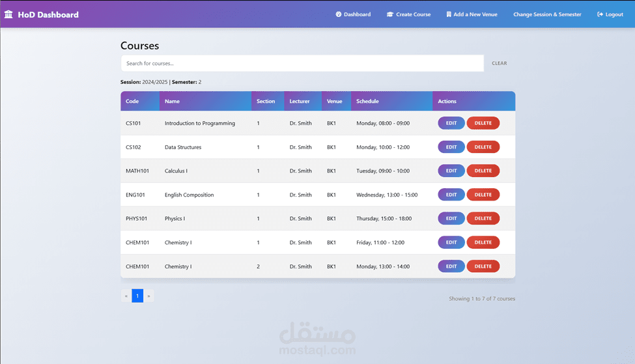The height and width of the screenshot is (364, 635).
Task: Click the Name column header
Action: 205,101
